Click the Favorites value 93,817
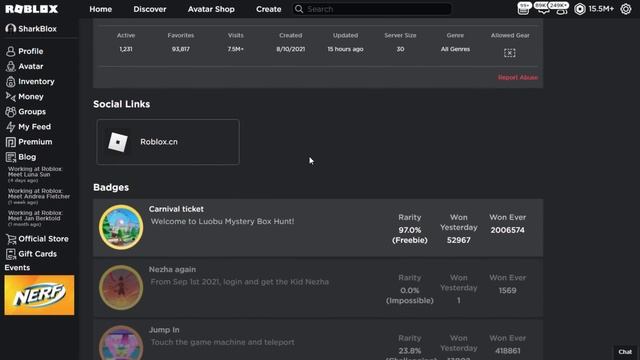 (181, 49)
